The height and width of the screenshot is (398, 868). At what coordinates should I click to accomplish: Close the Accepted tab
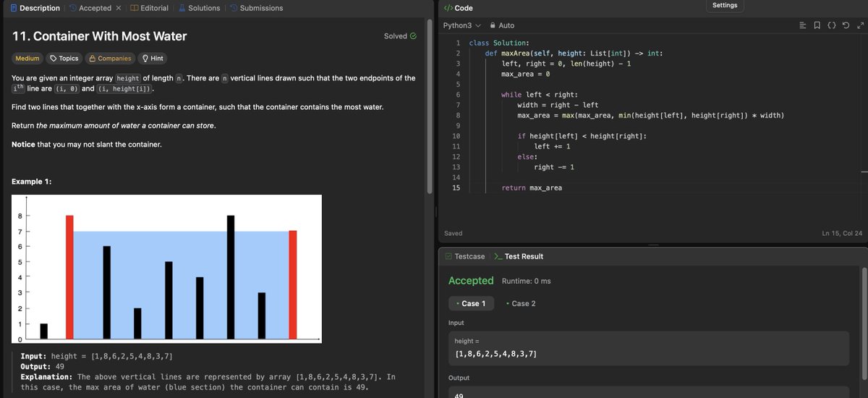(x=119, y=8)
